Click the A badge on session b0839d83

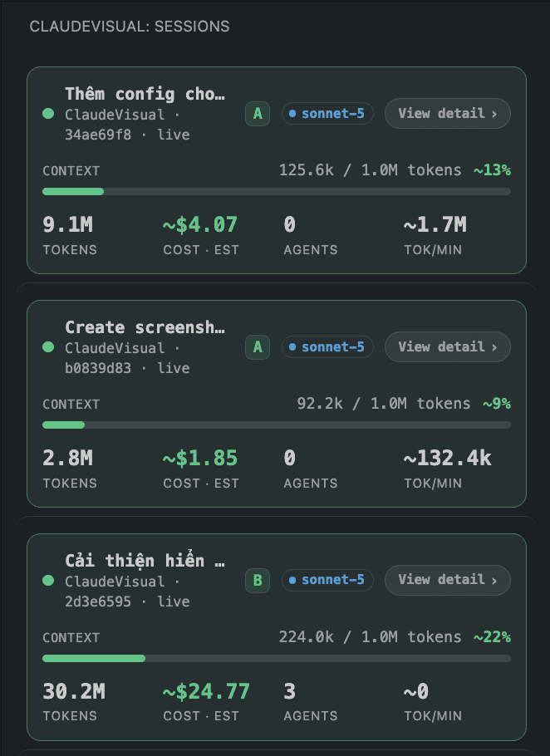coord(258,347)
